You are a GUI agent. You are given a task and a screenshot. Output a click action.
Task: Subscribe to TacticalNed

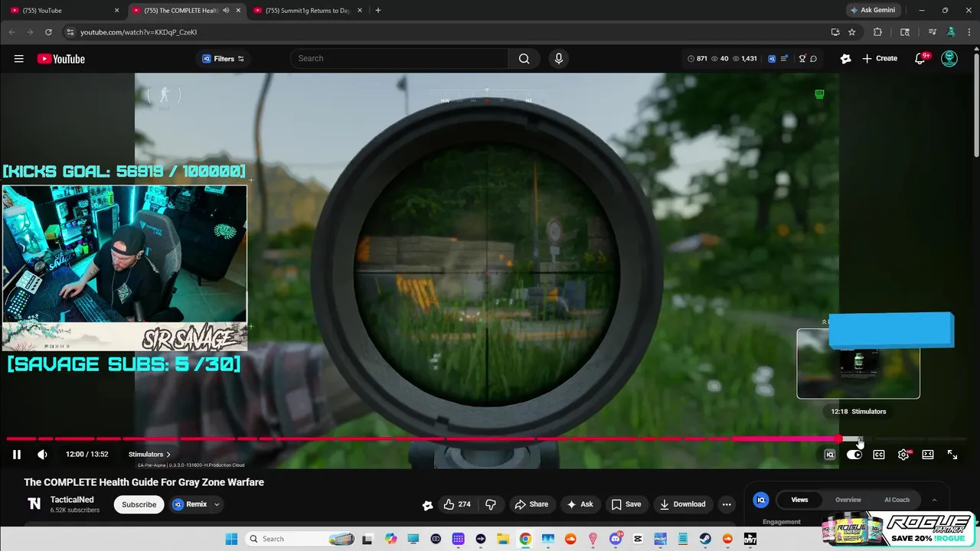[x=139, y=504]
